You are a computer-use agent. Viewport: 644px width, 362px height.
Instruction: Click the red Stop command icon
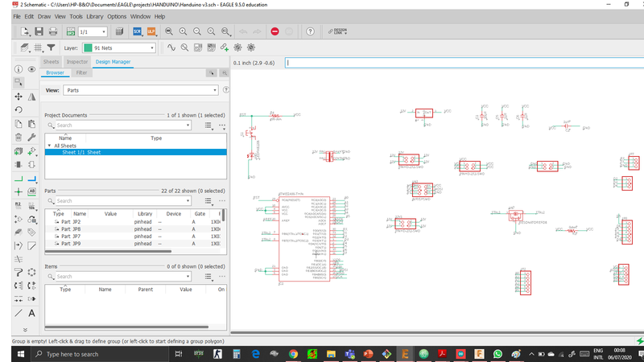pos(275,31)
